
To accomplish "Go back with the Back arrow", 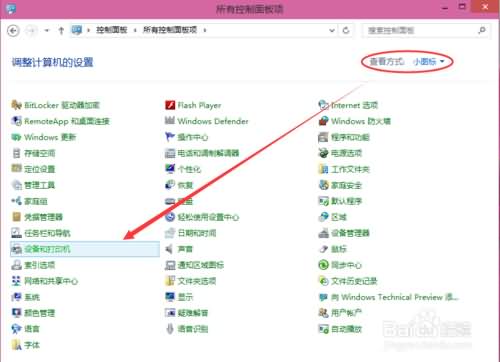I will pos(13,31).
